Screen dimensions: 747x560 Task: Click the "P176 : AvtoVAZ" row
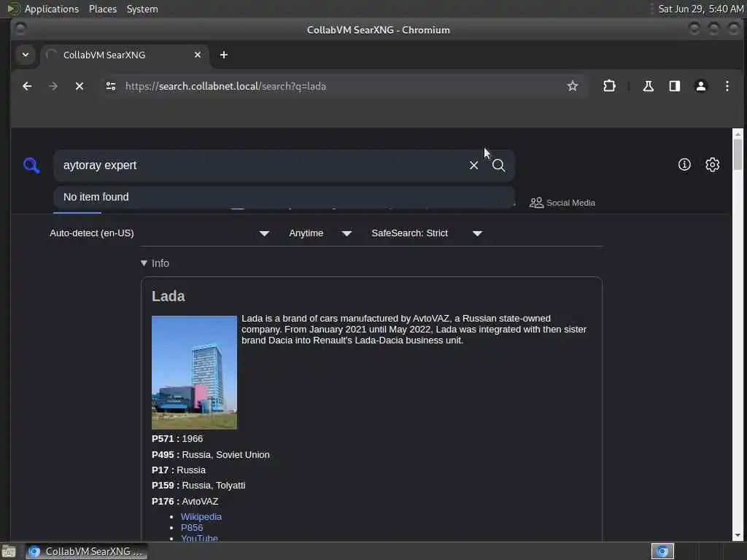[185, 502]
